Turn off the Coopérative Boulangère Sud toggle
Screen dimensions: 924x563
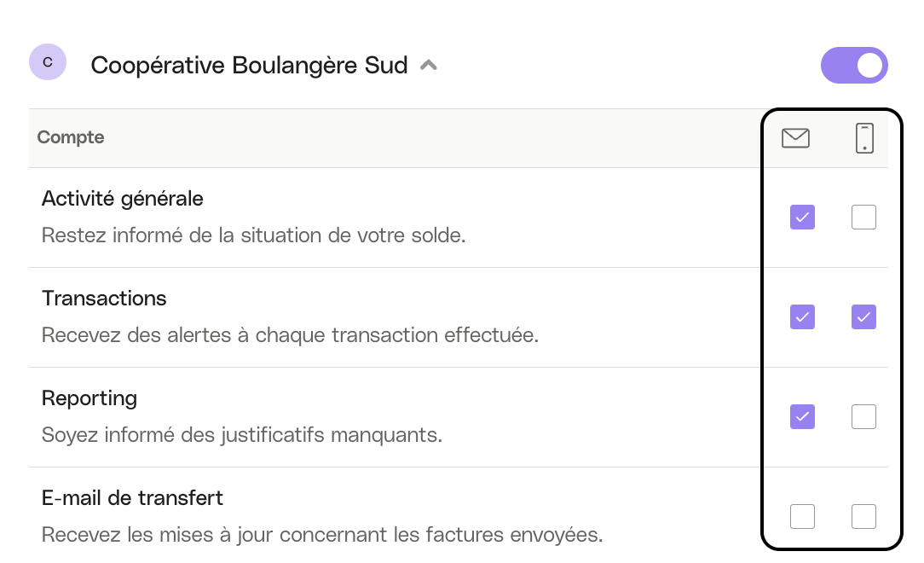click(x=854, y=65)
